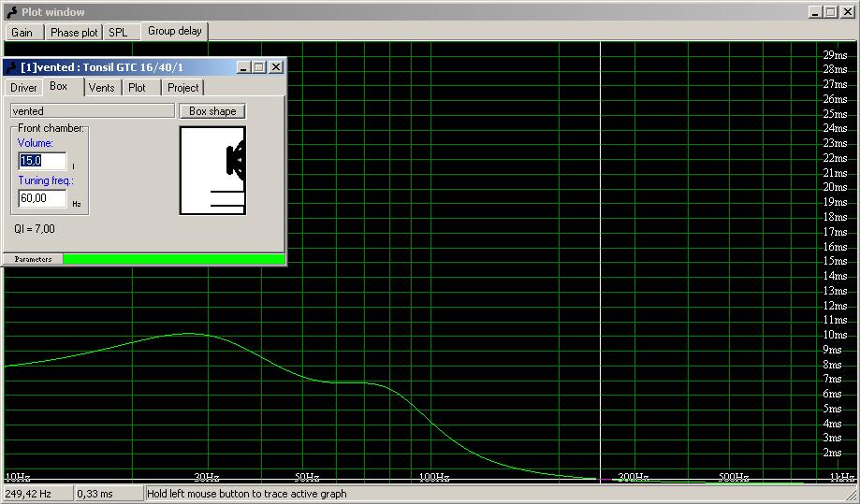The image size is (860, 504).
Task: Select the Group delay tab
Action: 174,31
